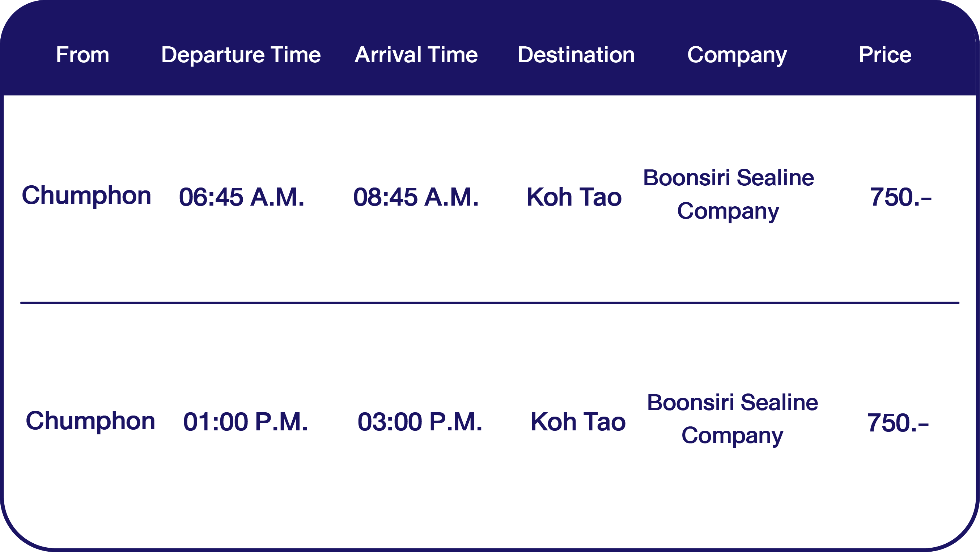
Task: Select the Destination column header
Action: [576, 55]
